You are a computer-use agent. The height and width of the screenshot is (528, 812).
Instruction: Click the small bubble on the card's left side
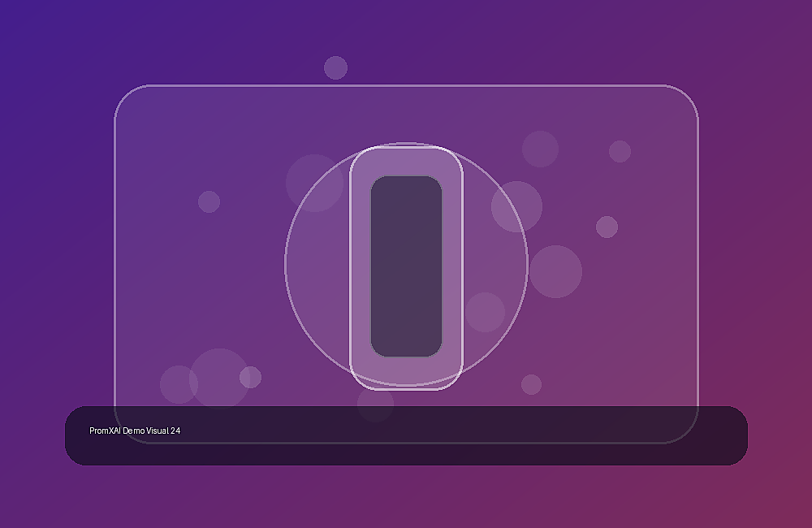point(209,201)
